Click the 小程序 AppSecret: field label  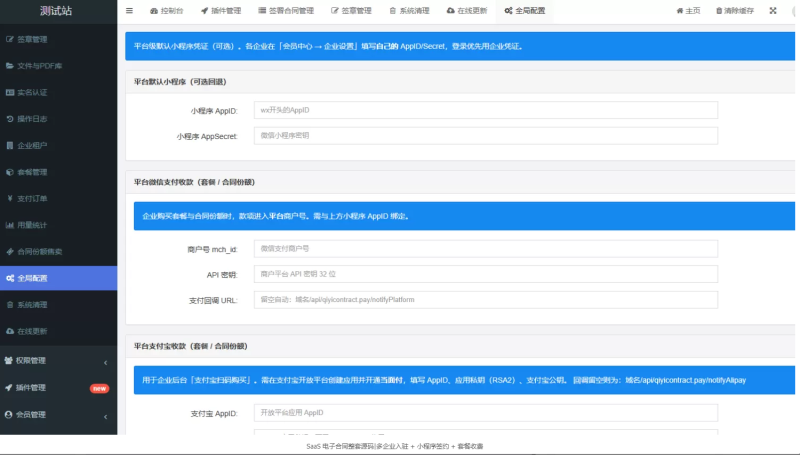click(x=207, y=136)
